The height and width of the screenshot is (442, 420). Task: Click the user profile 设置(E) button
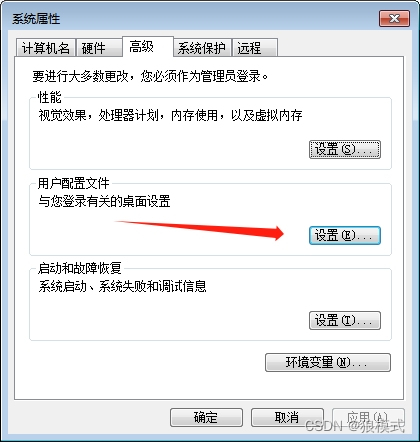click(x=345, y=235)
